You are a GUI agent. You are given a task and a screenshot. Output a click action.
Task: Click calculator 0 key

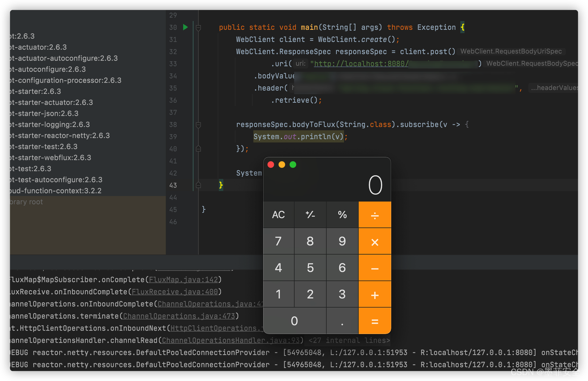(x=294, y=321)
